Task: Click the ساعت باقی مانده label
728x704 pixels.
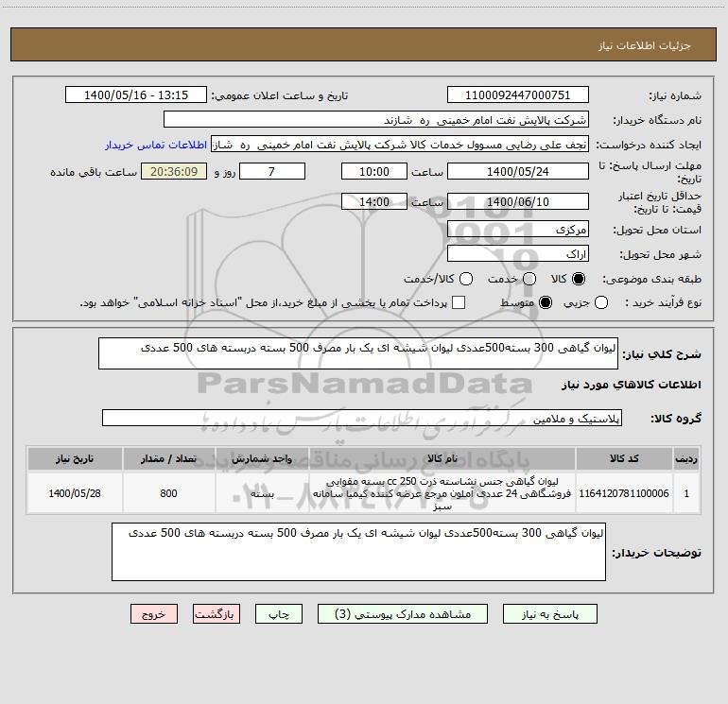Action: pyautogui.click(x=94, y=172)
